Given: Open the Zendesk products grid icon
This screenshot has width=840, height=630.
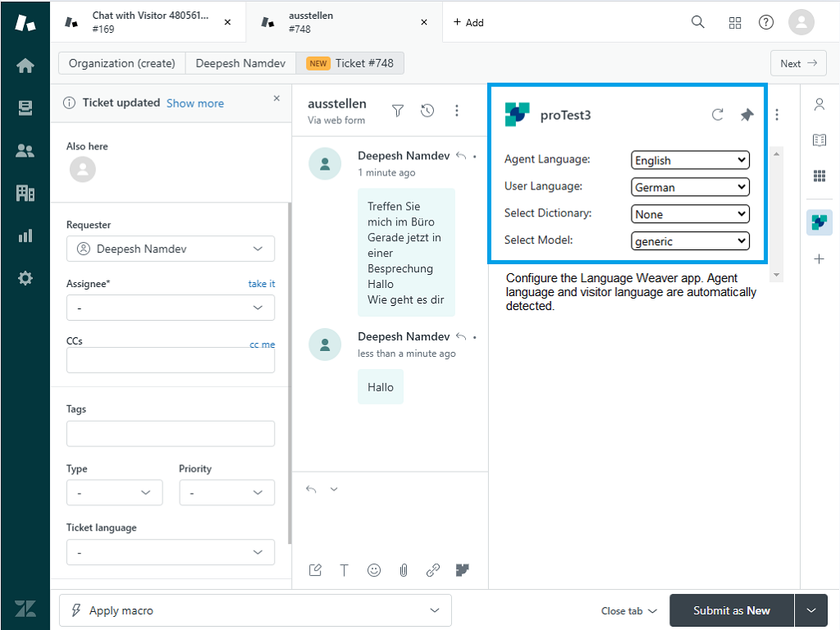Looking at the screenshot, I should [735, 22].
